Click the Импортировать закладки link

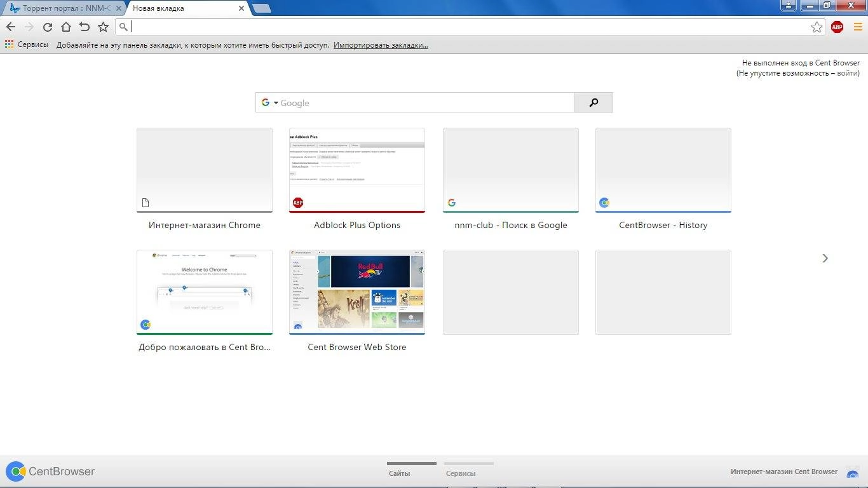[x=381, y=45]
